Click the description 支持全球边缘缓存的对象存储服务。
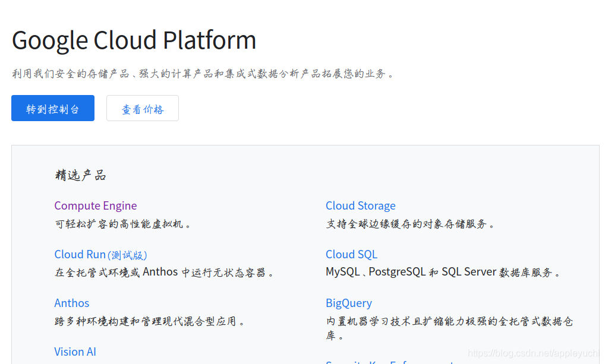The width and height of the screenshot is (605, 364). (410, 224)
